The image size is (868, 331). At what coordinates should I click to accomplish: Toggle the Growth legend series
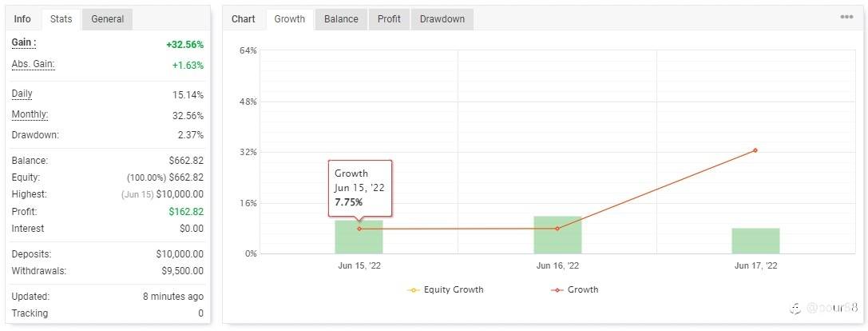point(575,289)
